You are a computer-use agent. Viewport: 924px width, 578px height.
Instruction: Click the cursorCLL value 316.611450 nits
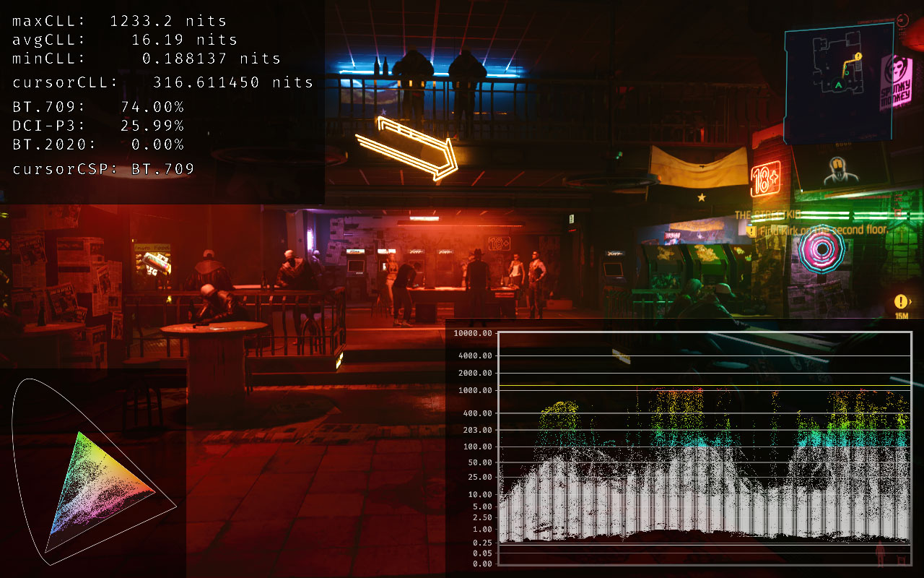233,82
